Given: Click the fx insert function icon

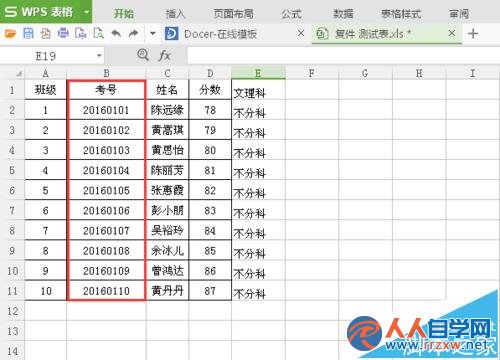Looking at the screenshot, I should [x=165, y=55].
